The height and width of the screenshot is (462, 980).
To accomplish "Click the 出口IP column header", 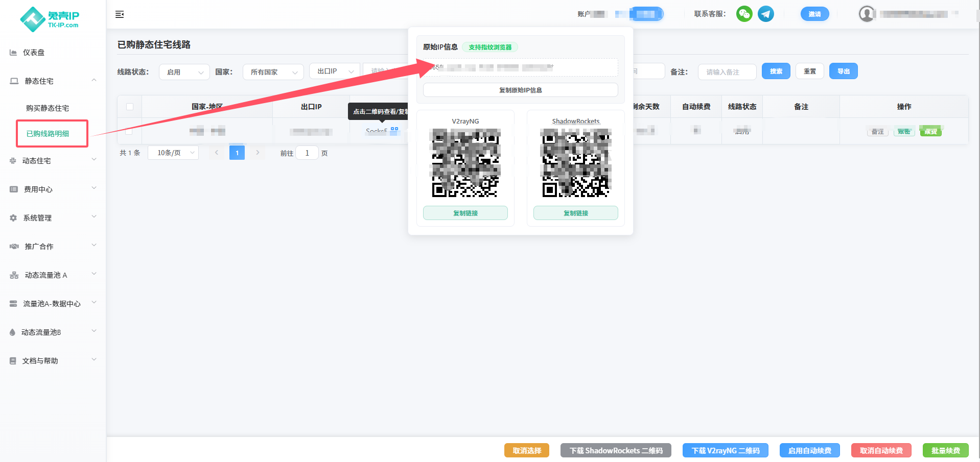I will pos(311,107).
